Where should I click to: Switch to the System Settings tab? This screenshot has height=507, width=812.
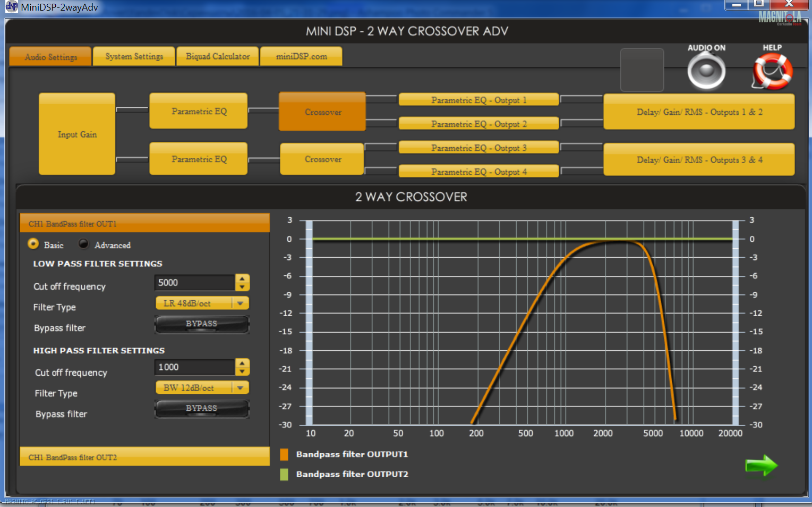pos(134,56)
